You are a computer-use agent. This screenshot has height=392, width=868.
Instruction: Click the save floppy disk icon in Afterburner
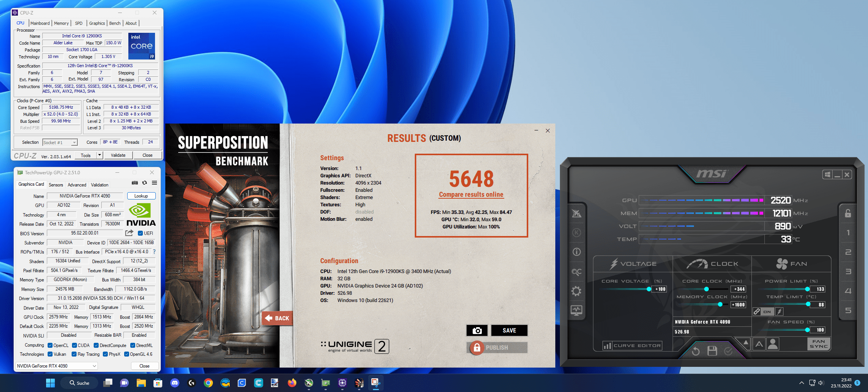tap(712, 351)
